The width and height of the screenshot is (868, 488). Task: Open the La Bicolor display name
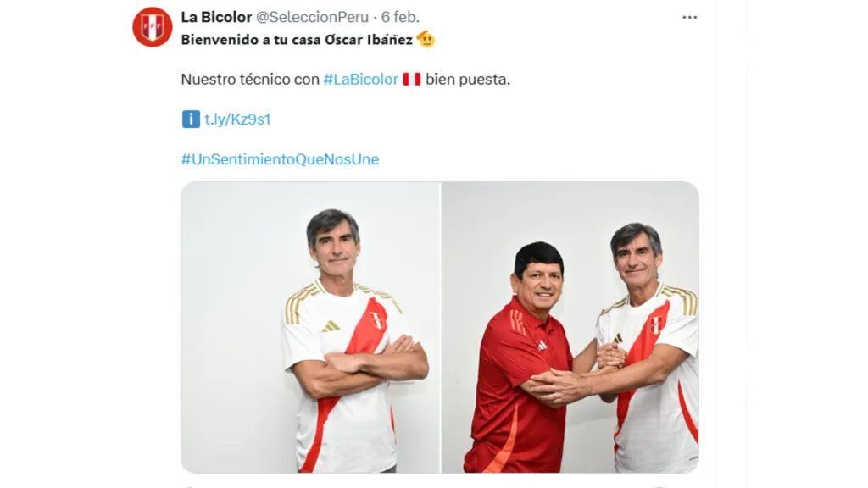pyautogui.click(x=216, y=17)
